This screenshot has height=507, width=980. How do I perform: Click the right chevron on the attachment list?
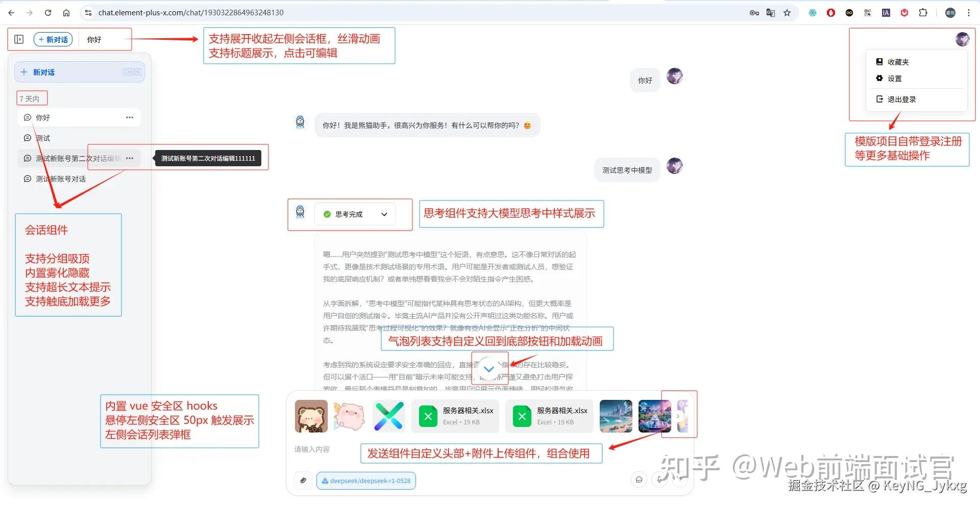pyautogui.click(x=678, y=416)
